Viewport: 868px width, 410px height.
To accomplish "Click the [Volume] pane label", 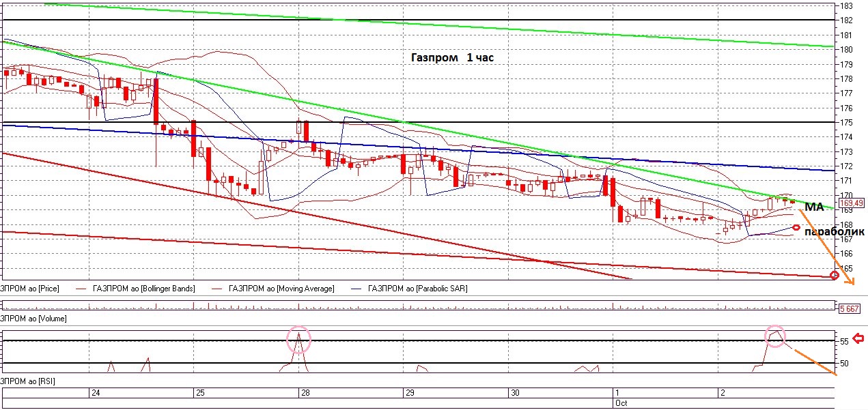I will point(33,319).
